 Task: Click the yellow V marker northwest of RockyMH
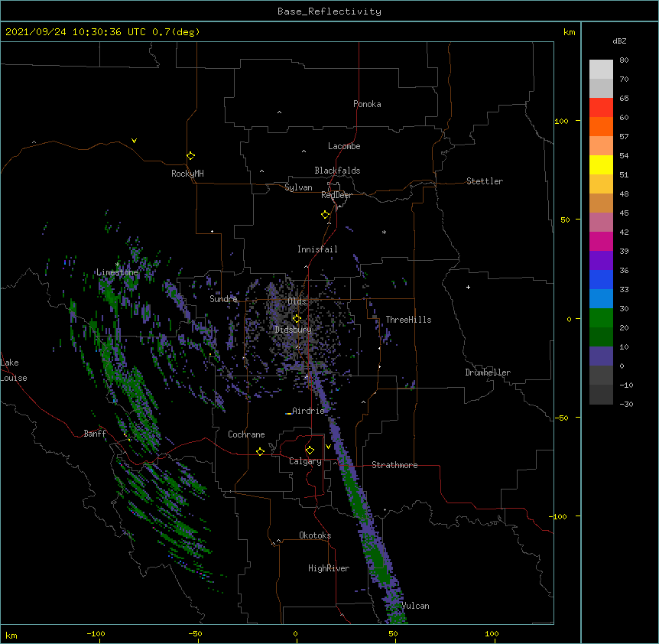(x=134, y=141)
